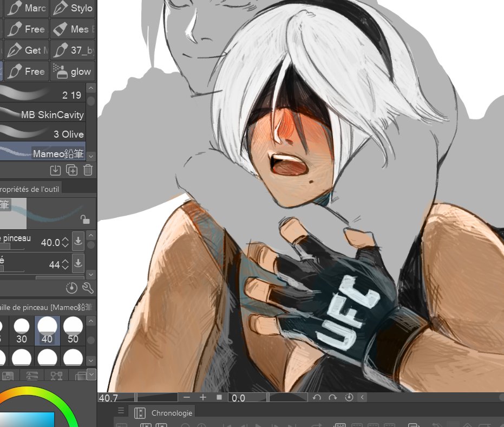Image resolution: width=504 pixels, height=427 pixels.
Task: Click the opacity dynamics button
Action: click(78, 263)
